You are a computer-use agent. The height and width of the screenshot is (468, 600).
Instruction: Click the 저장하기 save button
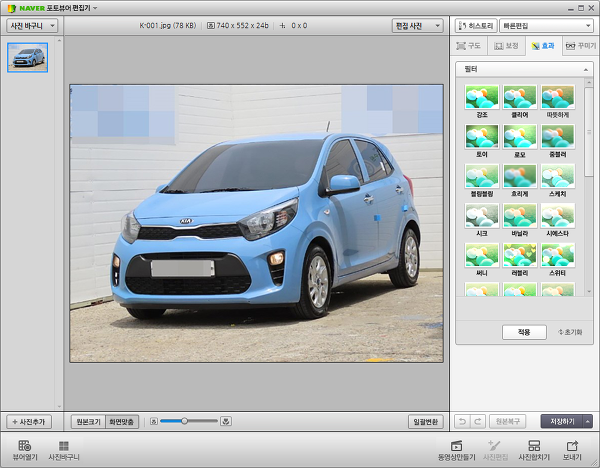click(x=562, y=421)
